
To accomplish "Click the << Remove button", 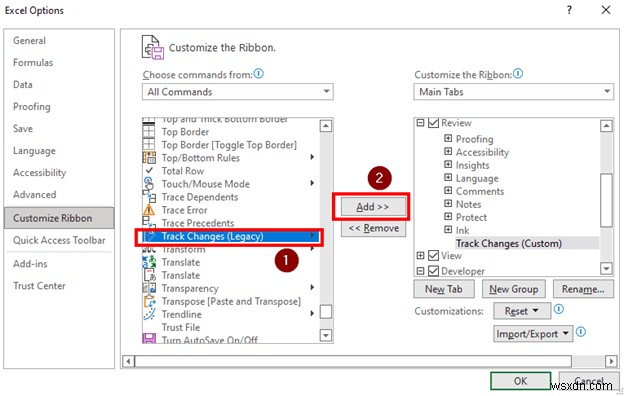I will 374,228.
